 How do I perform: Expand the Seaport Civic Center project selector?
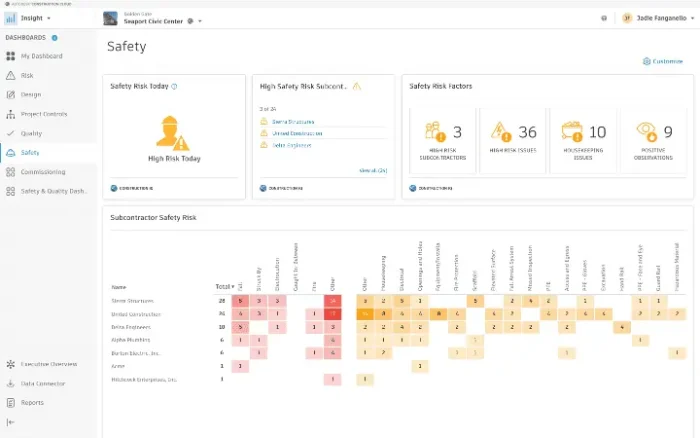pos(199,21)
